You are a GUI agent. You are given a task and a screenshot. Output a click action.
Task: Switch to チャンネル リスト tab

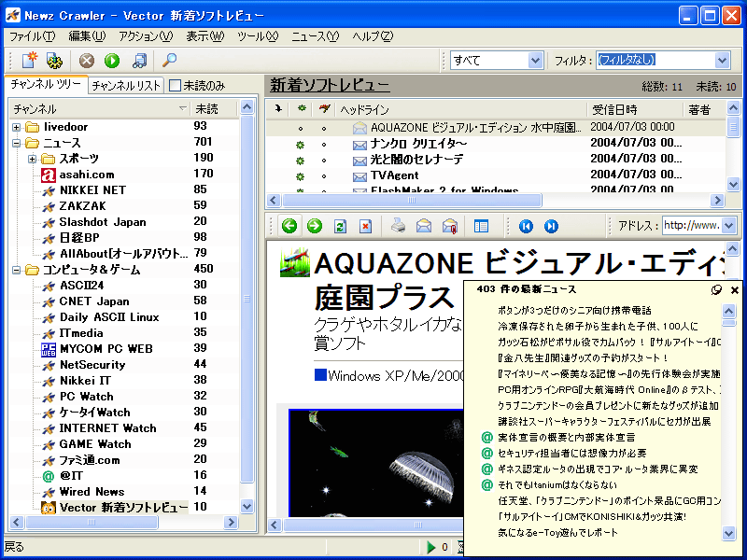tap(126, 85)
